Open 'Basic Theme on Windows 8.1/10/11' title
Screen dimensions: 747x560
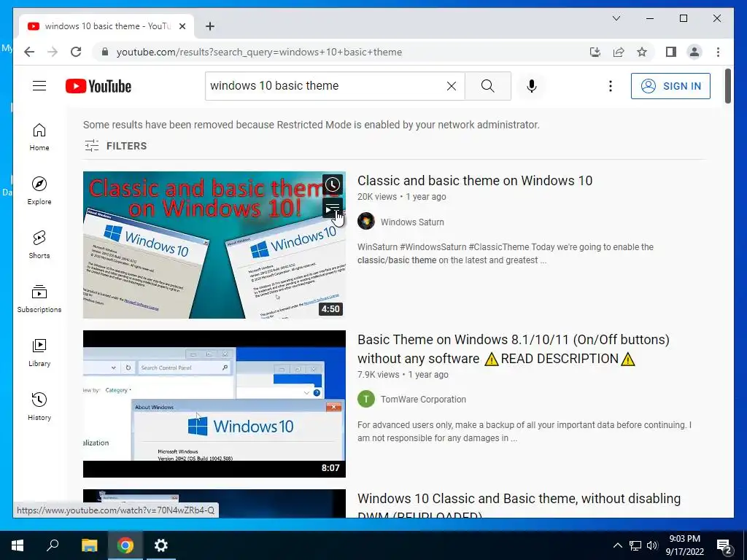(514, 349)
